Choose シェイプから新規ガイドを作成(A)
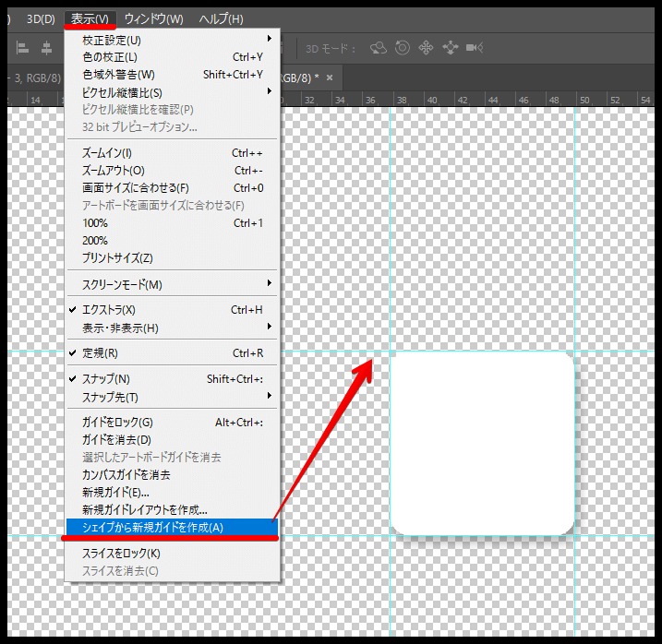662x644 pixels. click(x=152, y=528)
